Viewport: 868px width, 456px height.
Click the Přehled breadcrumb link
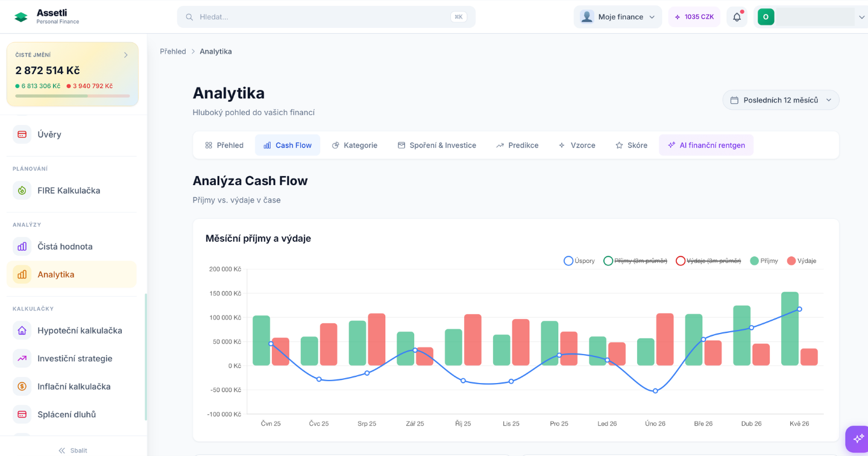pyautogui.click(x=173, y=51)
